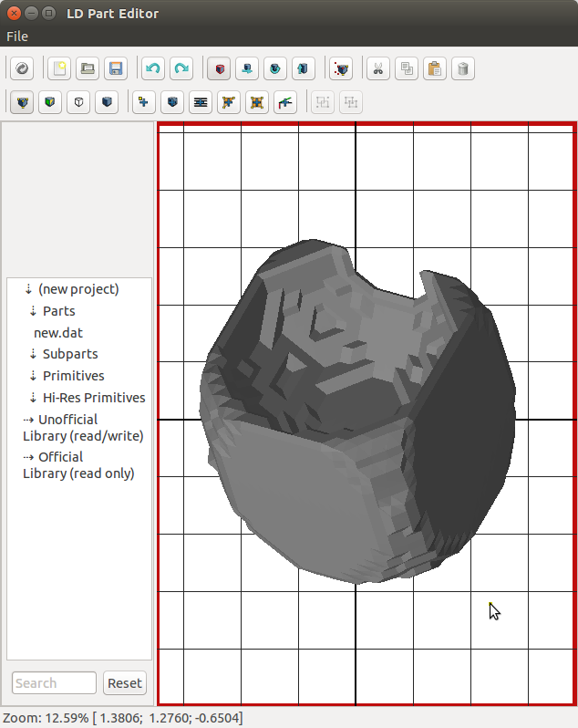Save using the floppy disk icon
This screenshot has height=728, width=578.
tap(115, 68)
